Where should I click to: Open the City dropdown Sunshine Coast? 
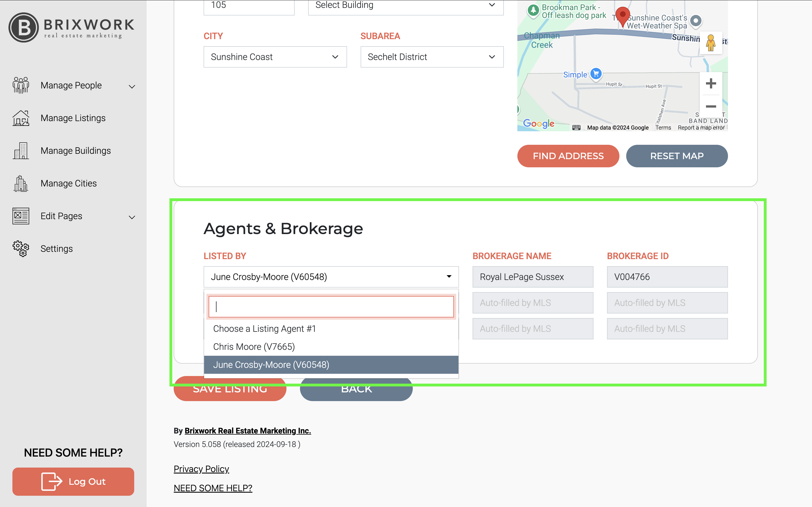275,57
